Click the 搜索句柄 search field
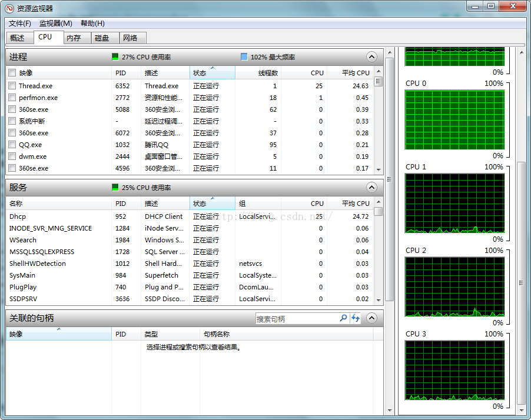 (297, 318)
